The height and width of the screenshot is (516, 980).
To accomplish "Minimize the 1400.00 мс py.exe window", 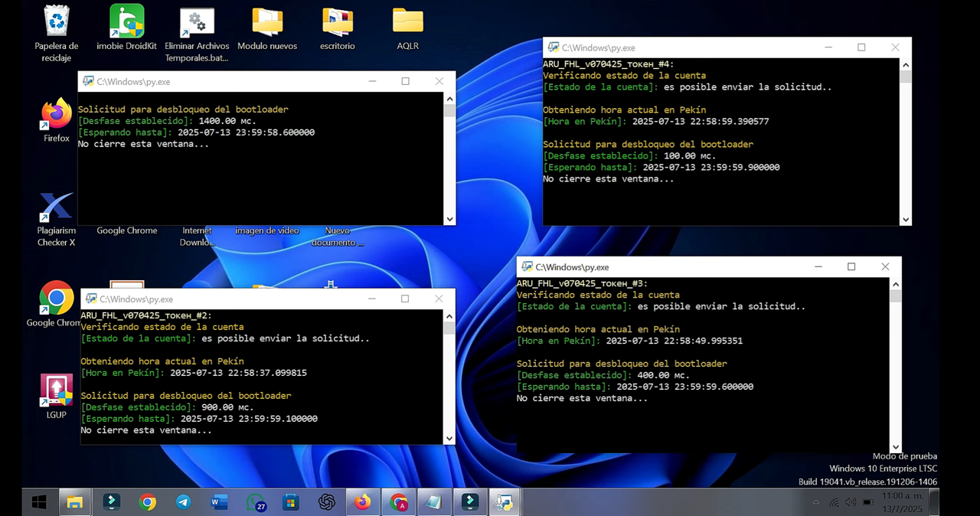I will [372, 81].
